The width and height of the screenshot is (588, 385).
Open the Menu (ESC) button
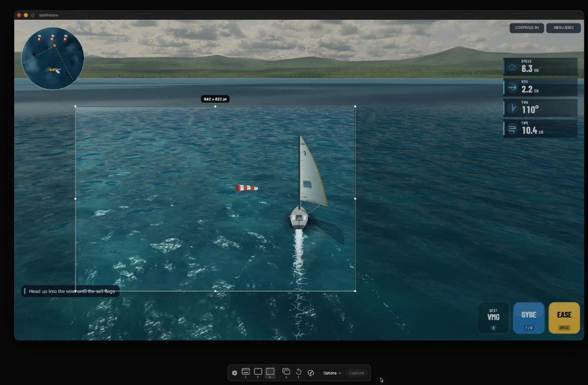pos(564,28)
